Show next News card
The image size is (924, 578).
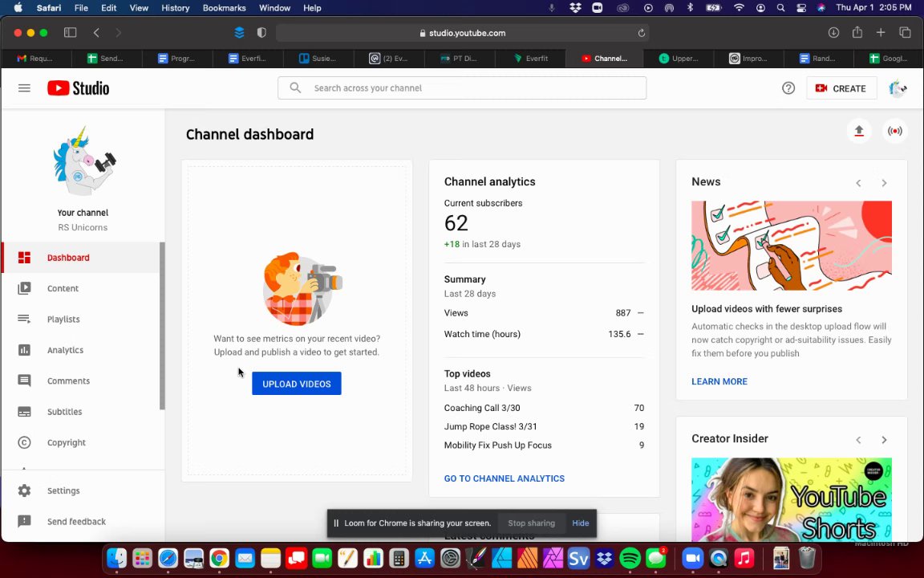click(x=884, y=183)
